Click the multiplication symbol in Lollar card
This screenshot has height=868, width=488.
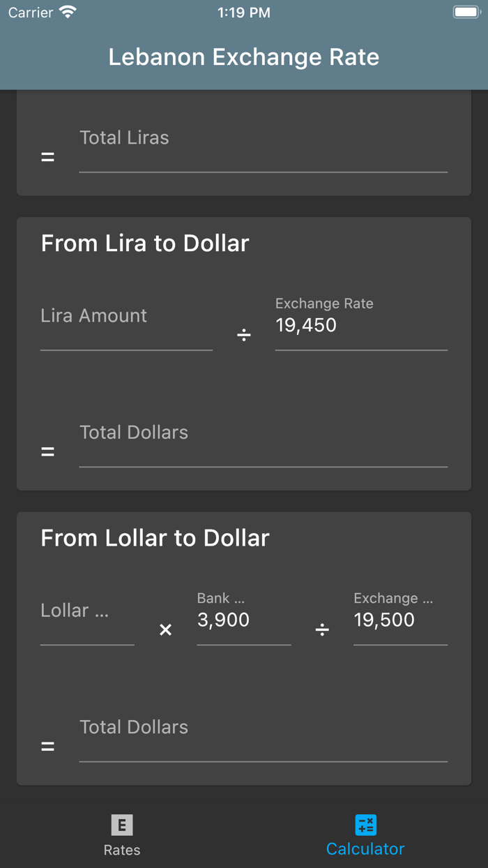(x=165, y=630)
